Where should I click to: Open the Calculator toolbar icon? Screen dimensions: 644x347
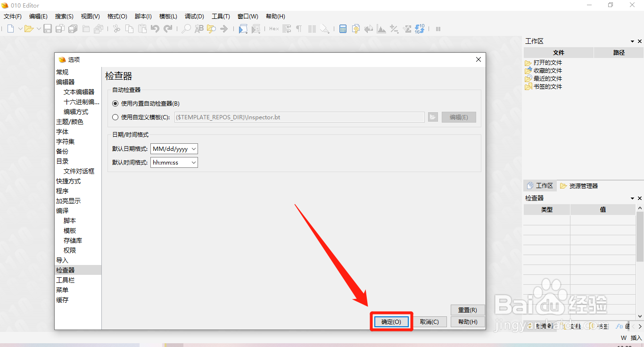click(343, 29)
